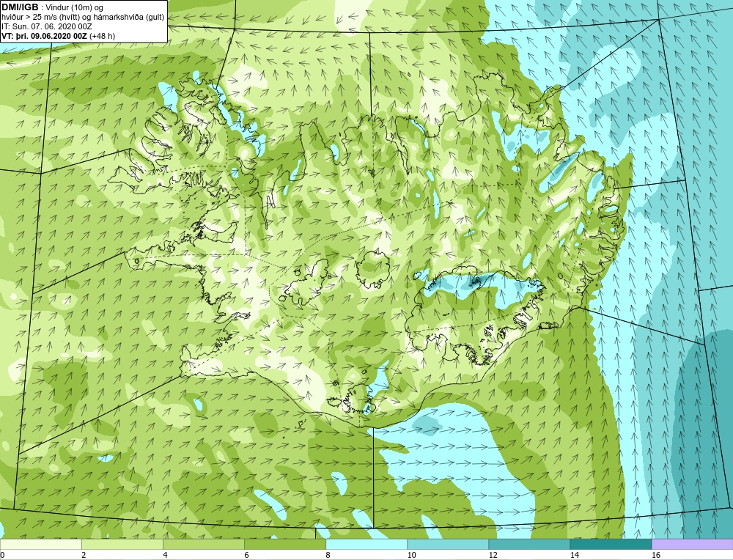
Task: Click the legend value label 12
Action: 493,555
